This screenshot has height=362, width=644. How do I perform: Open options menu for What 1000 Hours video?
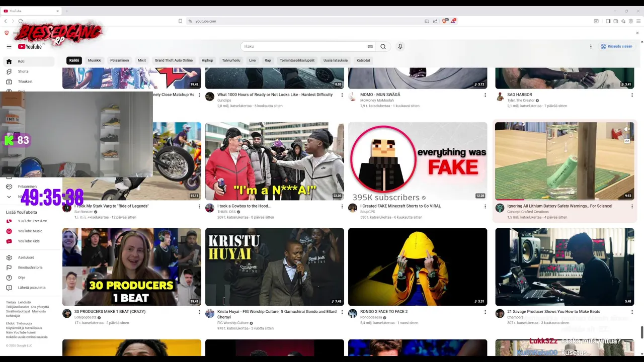pos(342,95)
